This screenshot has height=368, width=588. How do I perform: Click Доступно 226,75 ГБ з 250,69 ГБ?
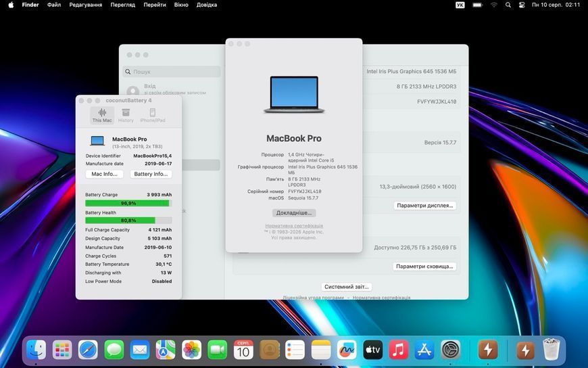coord(415,248)
